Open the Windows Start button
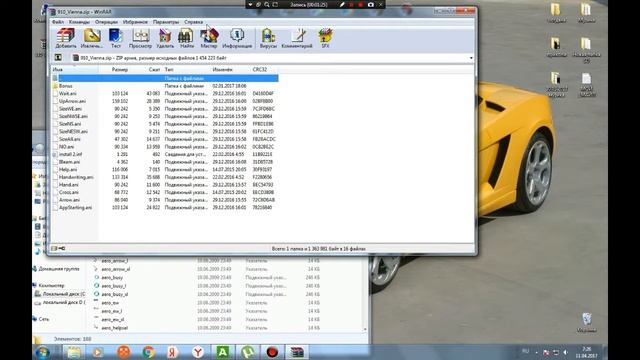Image resolution: width=640 pixels, height=360 pixels. (42, 352)
